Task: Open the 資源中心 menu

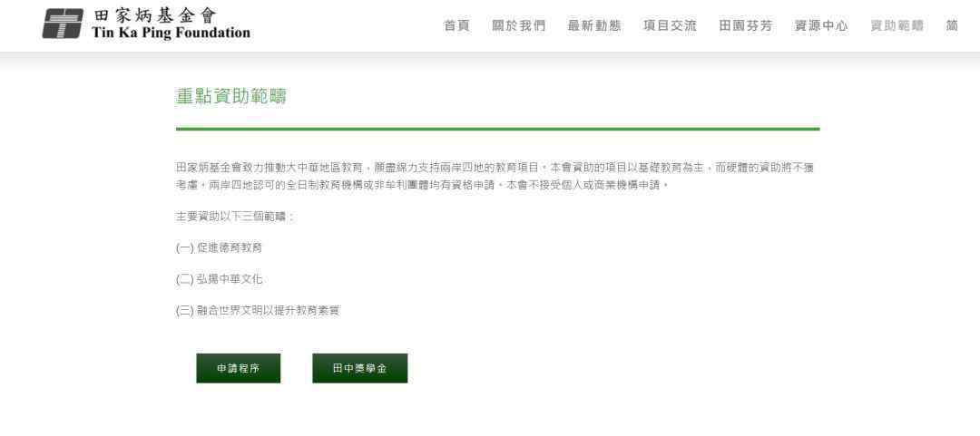Action: [821, 25]
